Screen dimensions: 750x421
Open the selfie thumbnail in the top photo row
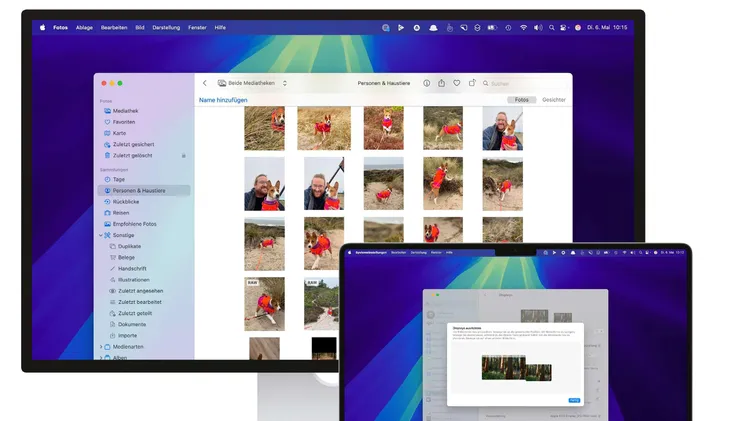click(x=502, y=128)
